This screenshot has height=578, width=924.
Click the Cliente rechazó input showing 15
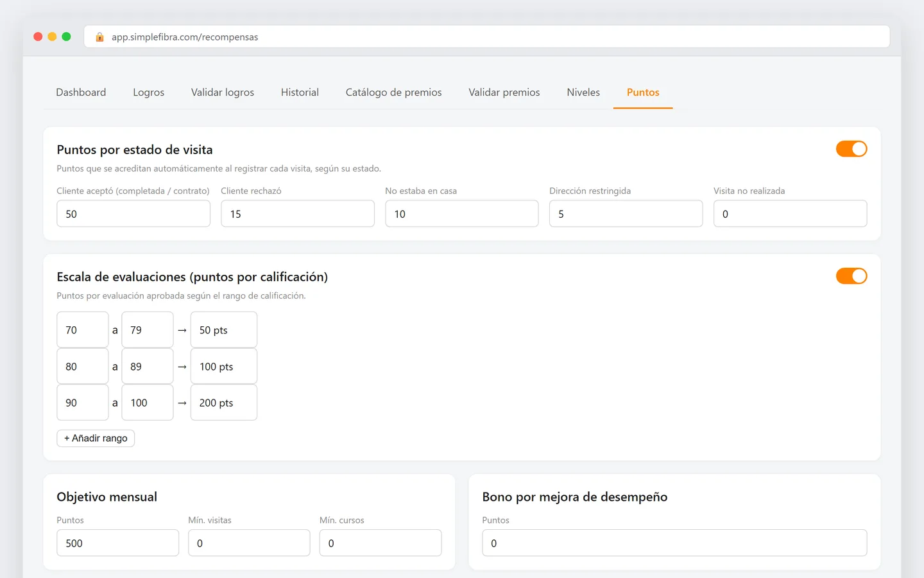tap(298, 214)
